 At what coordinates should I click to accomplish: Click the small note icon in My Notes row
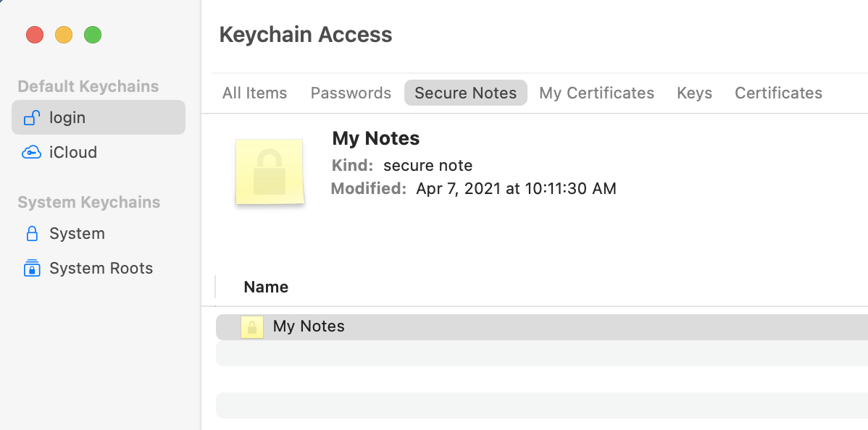(251, 326)
